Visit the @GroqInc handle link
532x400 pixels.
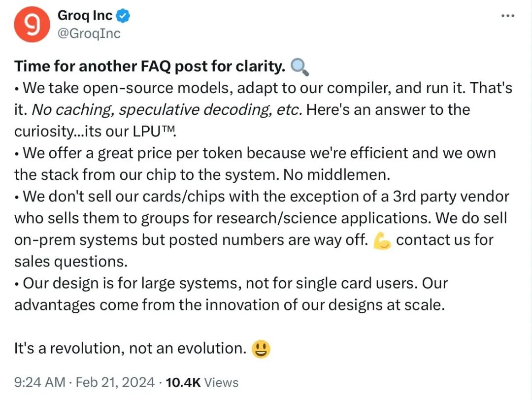[x=89, y=33]
